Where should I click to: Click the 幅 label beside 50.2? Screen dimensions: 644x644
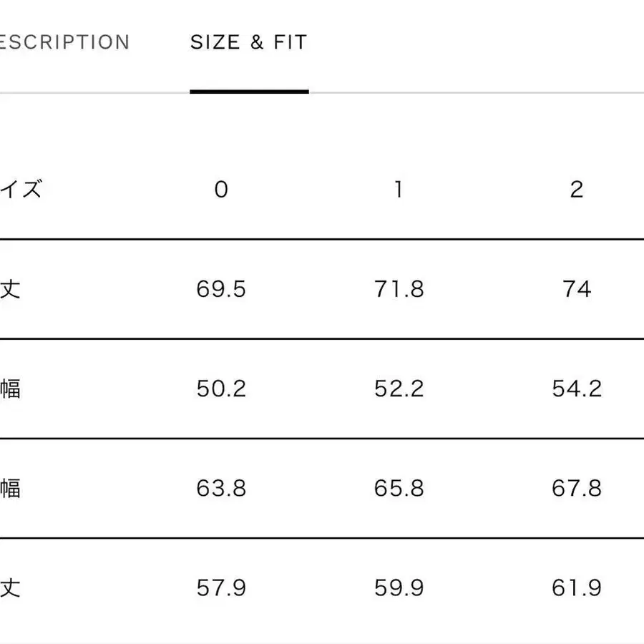coord(10,389)
